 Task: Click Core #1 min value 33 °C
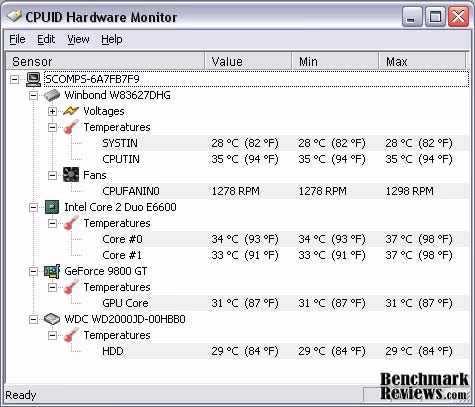(332, 255)
